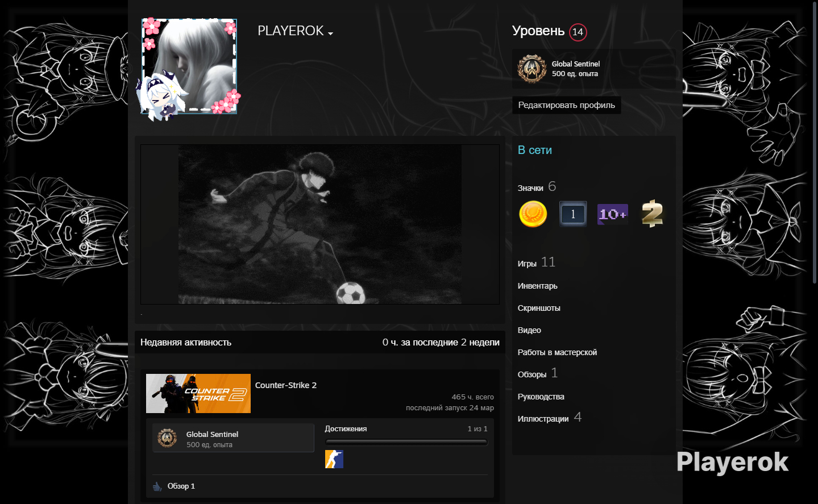View the Иллюстрации section

[543, 419]
